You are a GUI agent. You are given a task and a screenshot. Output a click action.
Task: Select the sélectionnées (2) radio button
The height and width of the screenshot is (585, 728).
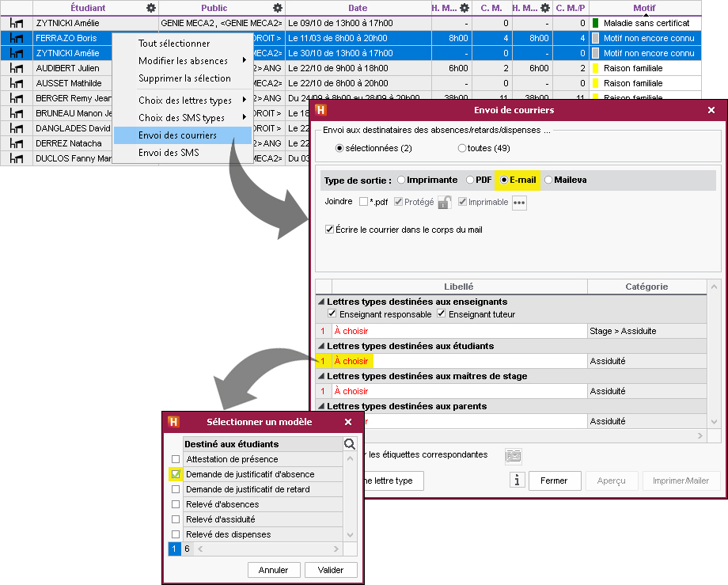pos(339,148)
